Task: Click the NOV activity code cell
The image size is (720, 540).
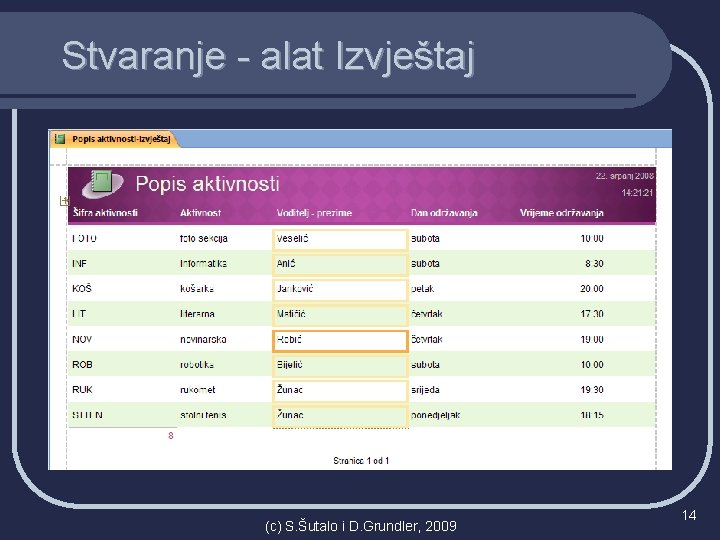Action: 82,339
